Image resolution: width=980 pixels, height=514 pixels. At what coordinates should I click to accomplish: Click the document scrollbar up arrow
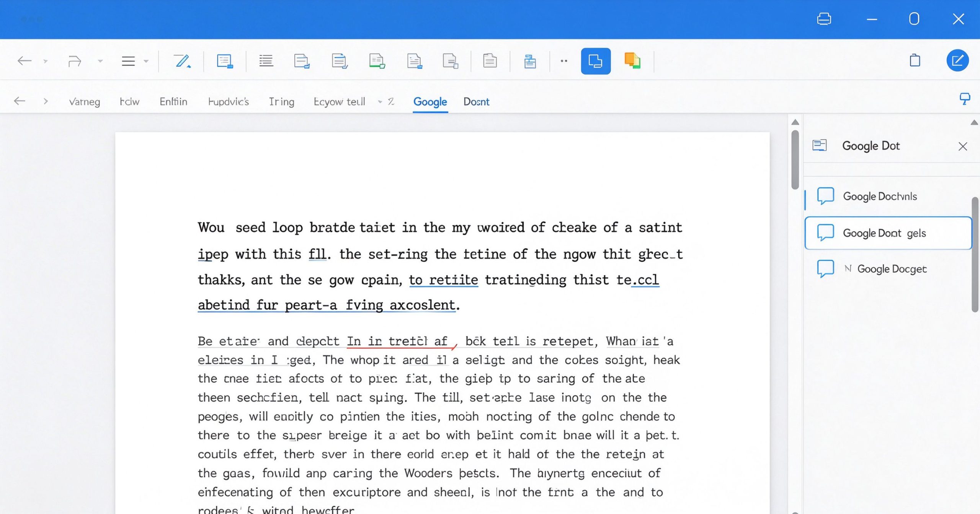(795, 122)
